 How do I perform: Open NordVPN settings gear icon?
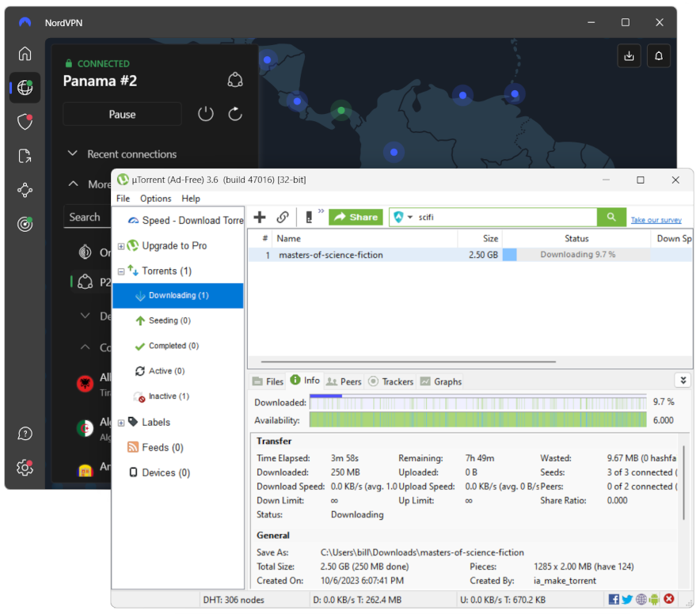coord(25,468)
